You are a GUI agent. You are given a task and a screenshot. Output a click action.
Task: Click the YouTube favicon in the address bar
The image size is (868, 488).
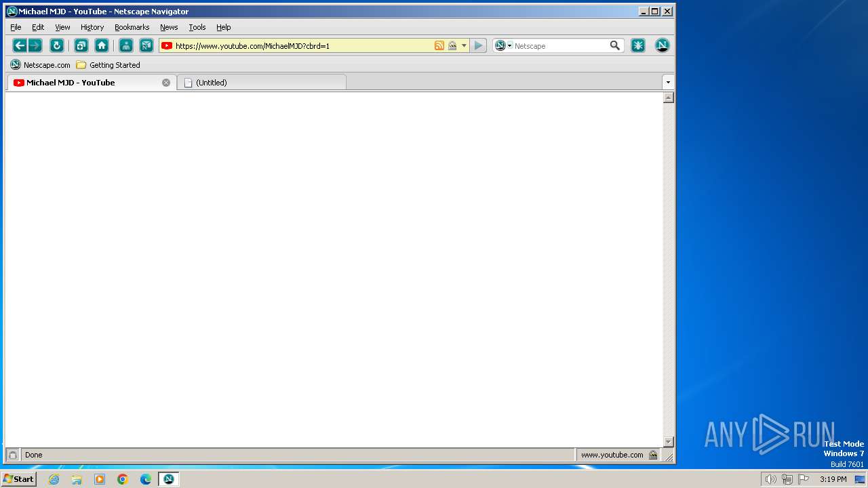pyautogui.click(x=167, y=46)
